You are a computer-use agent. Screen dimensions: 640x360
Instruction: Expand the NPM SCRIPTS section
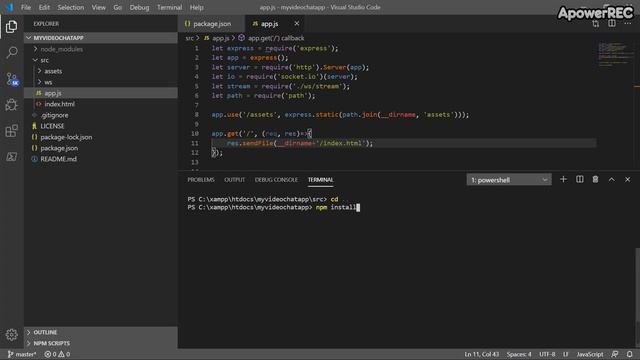(100, 343)
